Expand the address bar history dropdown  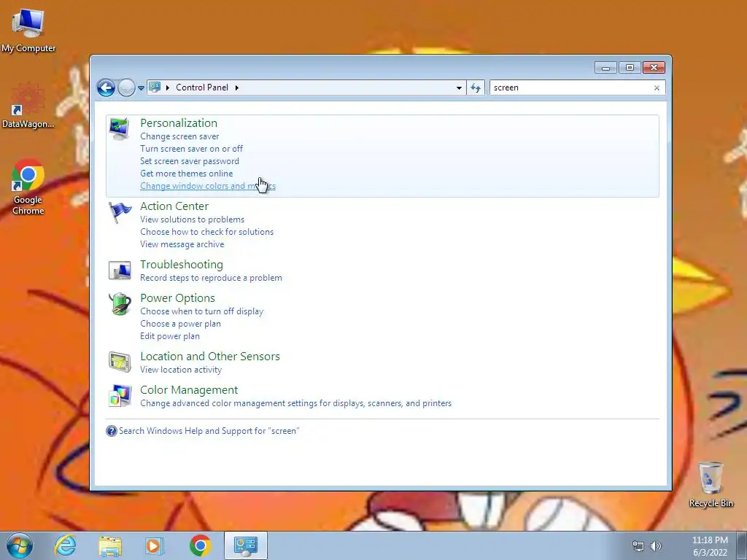click(x=459, y=87)
